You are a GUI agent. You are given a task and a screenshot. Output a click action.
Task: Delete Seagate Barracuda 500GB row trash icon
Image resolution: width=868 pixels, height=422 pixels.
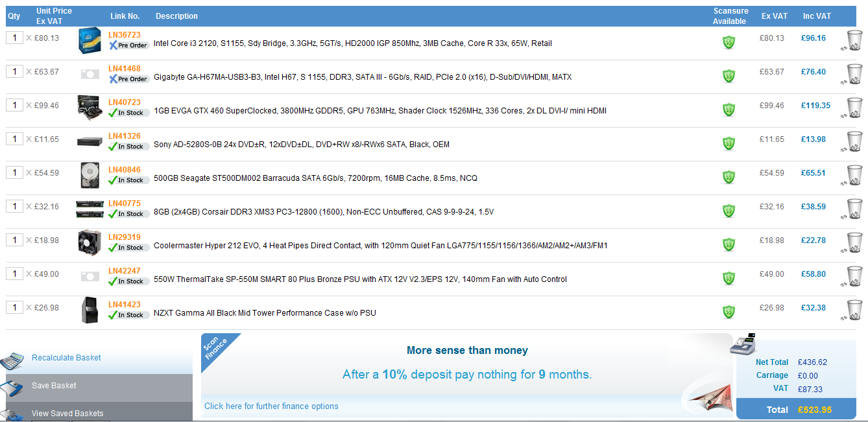click(853, 175)
